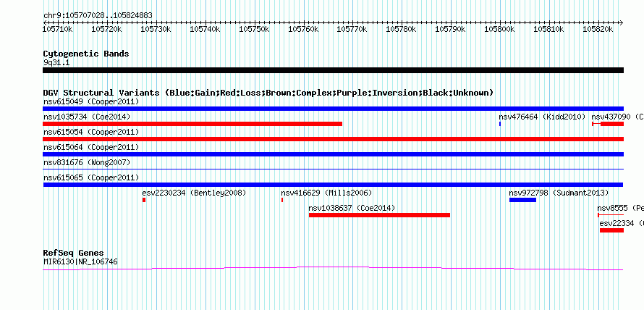Click the nsv615054 (Cooper2011) label
This screenshot has width=644, height=310.
pyautogui.click(x=91, y=132)
